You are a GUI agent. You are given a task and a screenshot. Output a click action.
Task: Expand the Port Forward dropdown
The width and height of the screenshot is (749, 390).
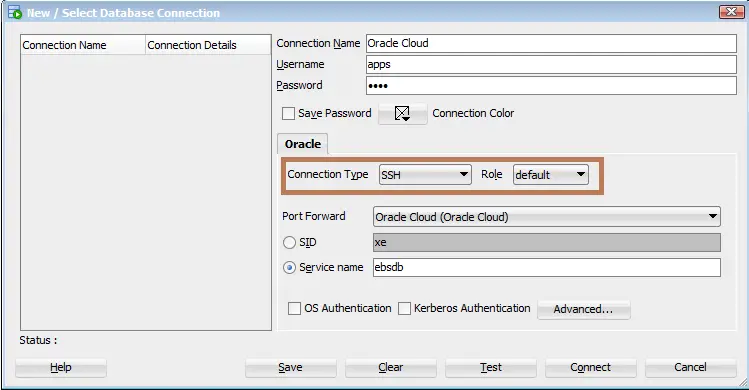(546, 217)
